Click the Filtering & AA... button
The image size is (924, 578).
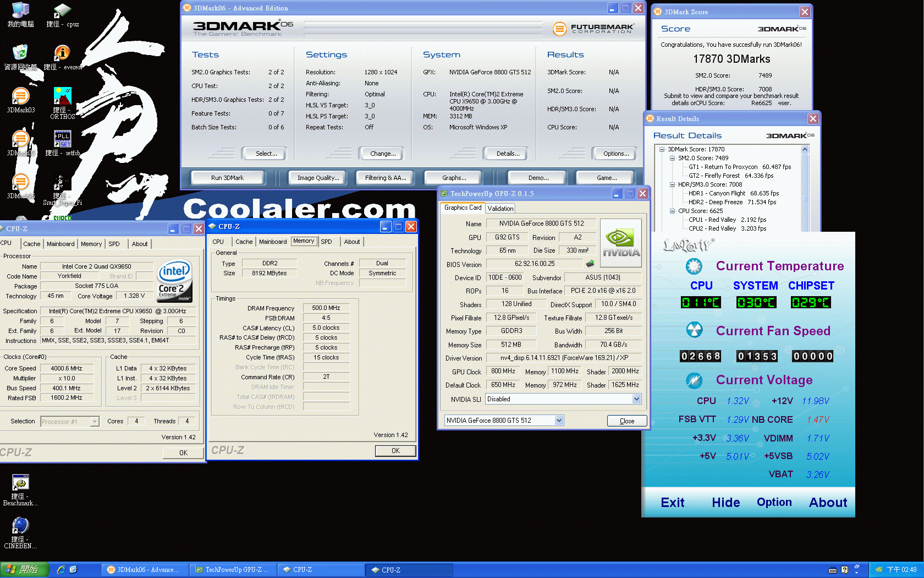(x=385, y=178)
